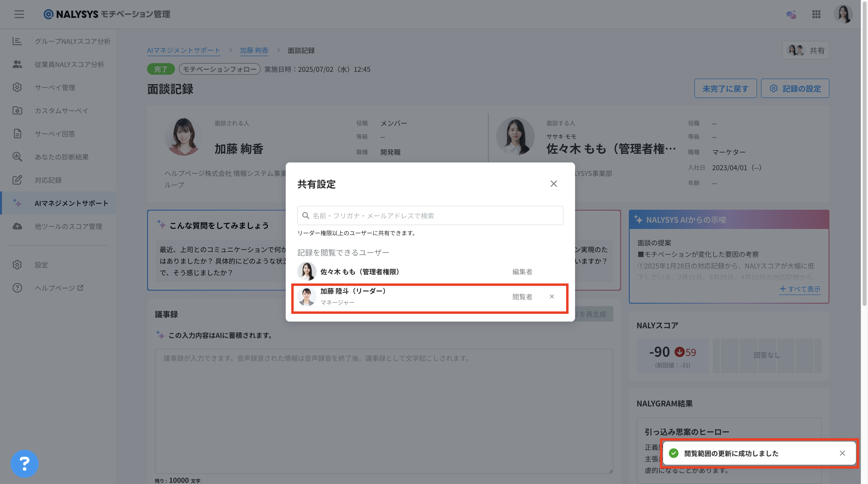Click the 議事録 text area
Screen dimensions: 868x484
click(384, 411)
